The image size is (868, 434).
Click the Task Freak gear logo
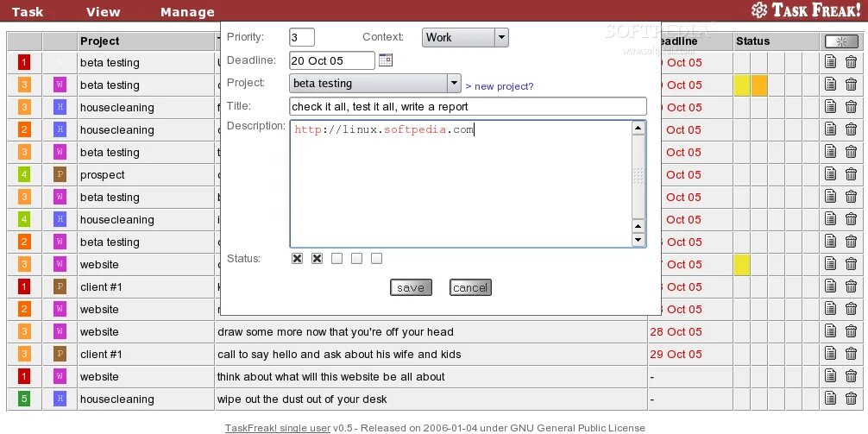click(x=759, y=9)
